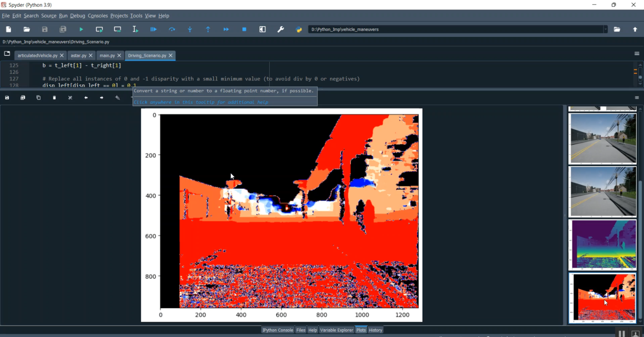Maximize the current pane

point(262,29)
